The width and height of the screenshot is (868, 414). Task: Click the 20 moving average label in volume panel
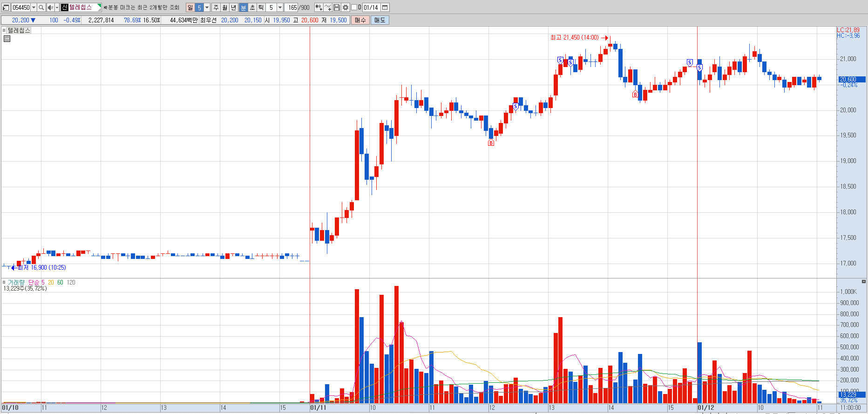[51, 282]
